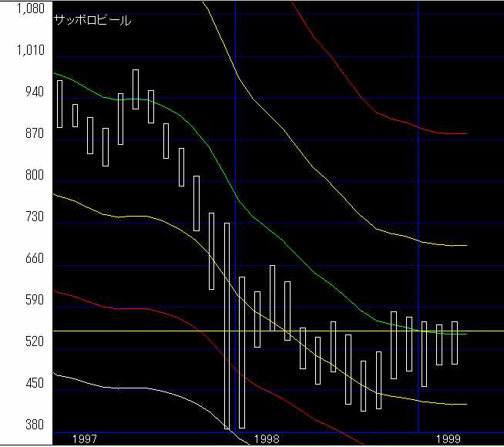
Task: Click the 1,080 price axis label
Action: tap(29, 10)
